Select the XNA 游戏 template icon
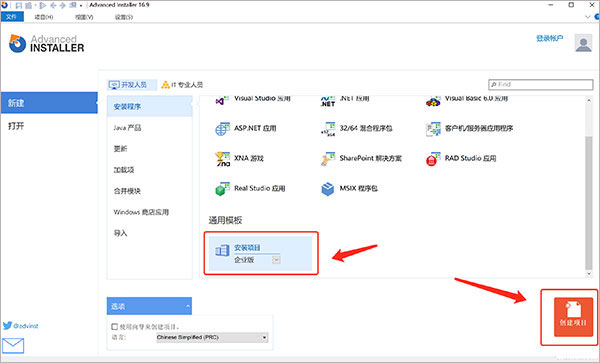600x363 pixels. pos(222,159)
